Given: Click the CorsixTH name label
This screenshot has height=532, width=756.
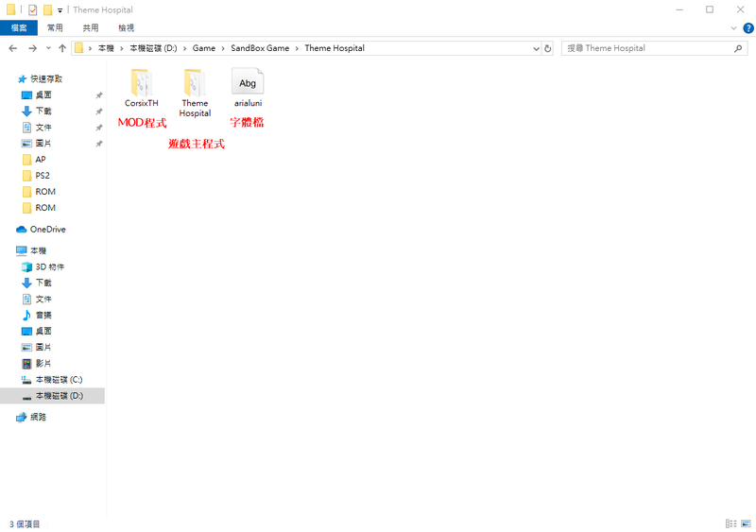Looking at the screenshot, I should tap(141, 103).
